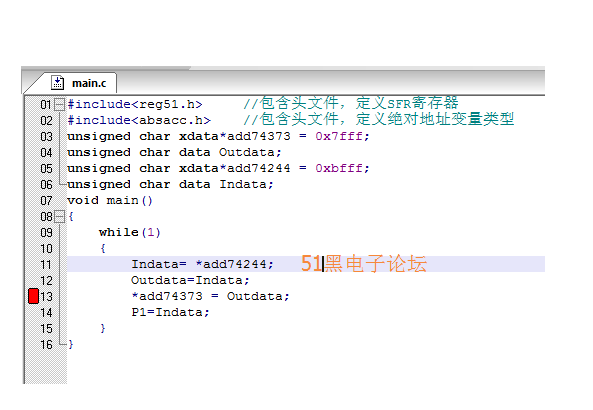The width and height of the screenshot is (593, 410).
Task: Click the breakpoint margin beside line 14
Action: coord(33,312)
